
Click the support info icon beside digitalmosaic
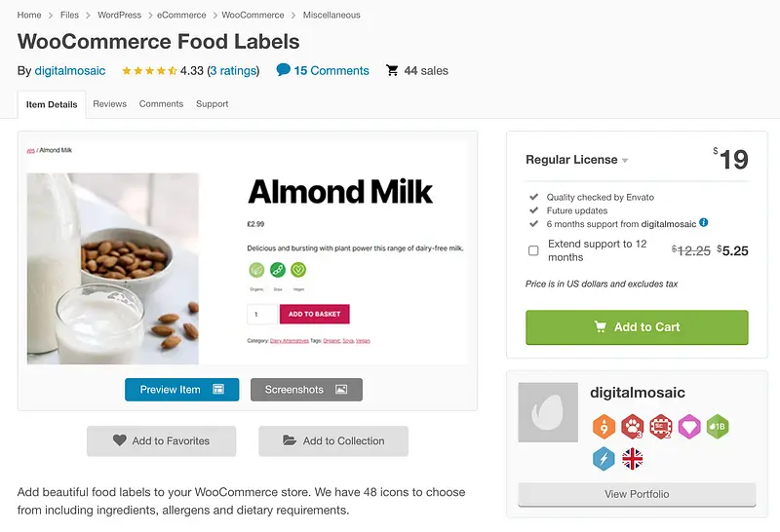click(704, 223)
